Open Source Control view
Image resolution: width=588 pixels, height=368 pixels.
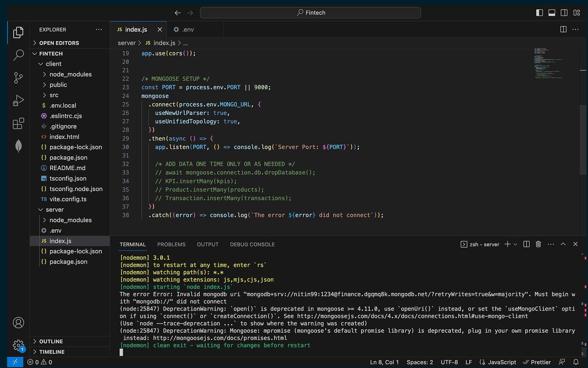click(18, 78)
